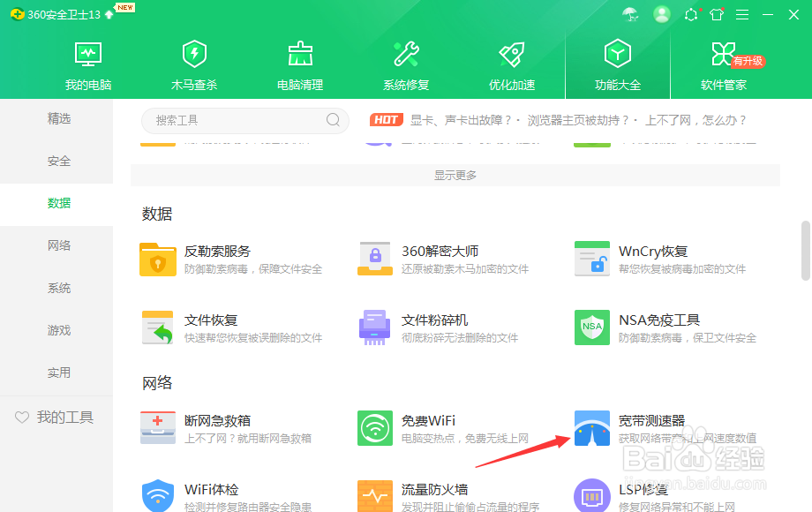The image size is (812, 512).
Task: Click the 360解密大师 title text
Action: [440, 252]
